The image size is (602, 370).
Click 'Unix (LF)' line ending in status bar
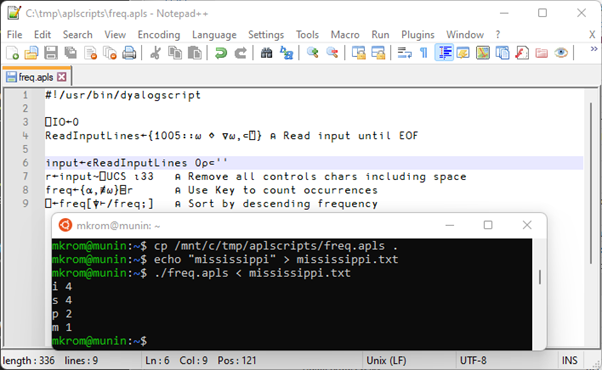386,360
